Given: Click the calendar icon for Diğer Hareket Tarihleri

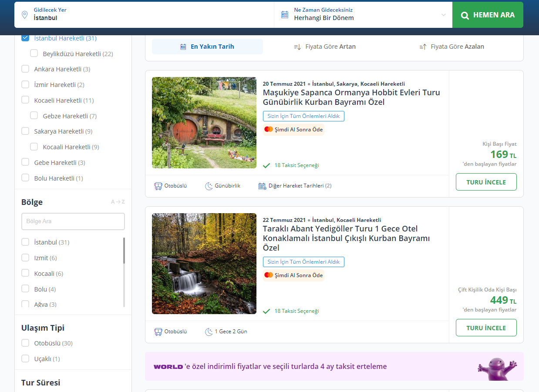Looking at the screenshot, I should (x=262, y=186).
